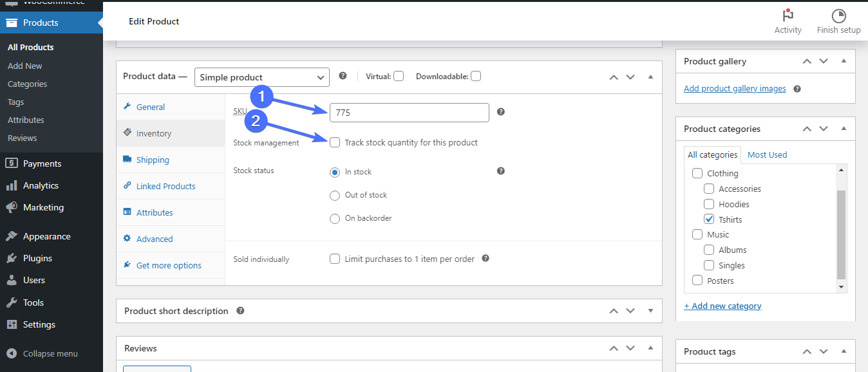Click help icon next to SKU field
868x372 pixels.
tap(501, 112)
